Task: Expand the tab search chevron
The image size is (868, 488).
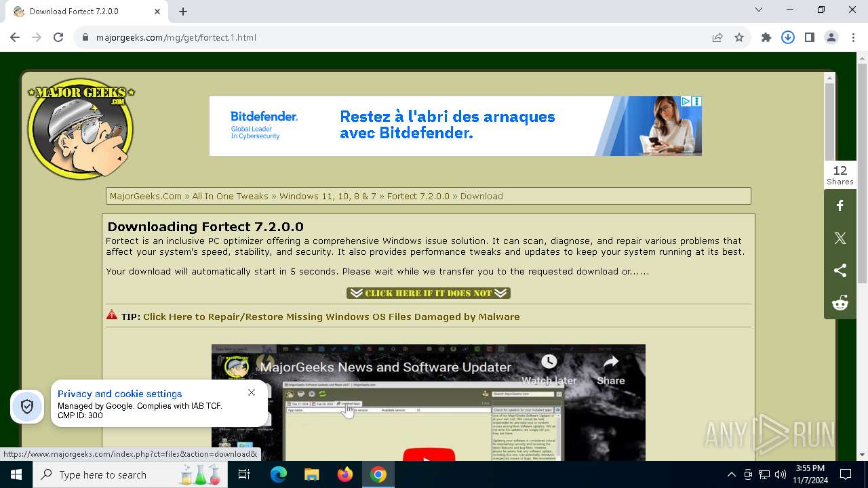Action: coord(759,9)
